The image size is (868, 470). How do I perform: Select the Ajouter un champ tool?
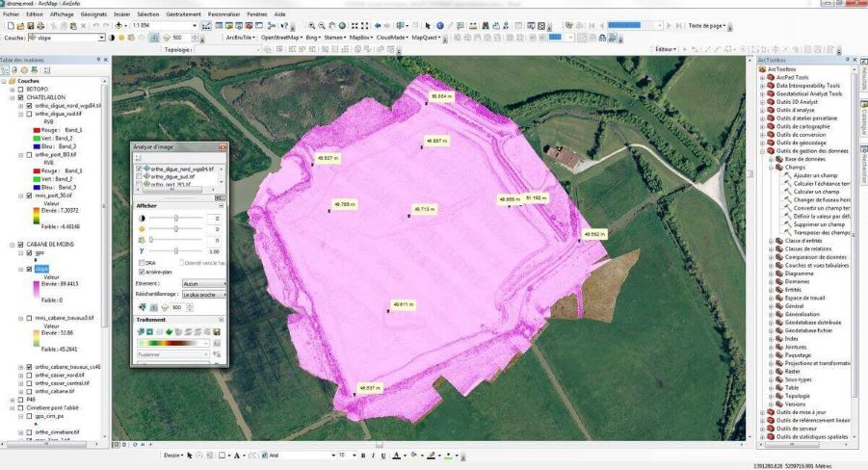click(815, 175)
